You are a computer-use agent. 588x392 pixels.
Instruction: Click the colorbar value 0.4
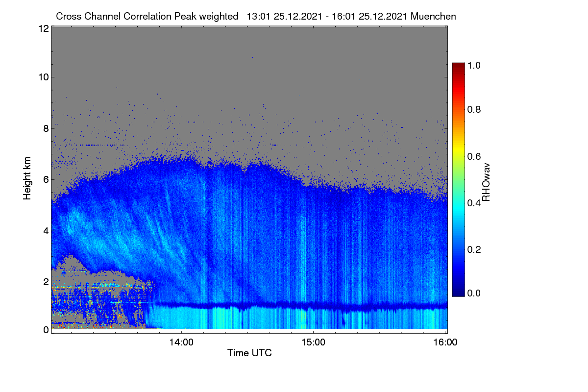pyautogui.click(x=474, y=203)
